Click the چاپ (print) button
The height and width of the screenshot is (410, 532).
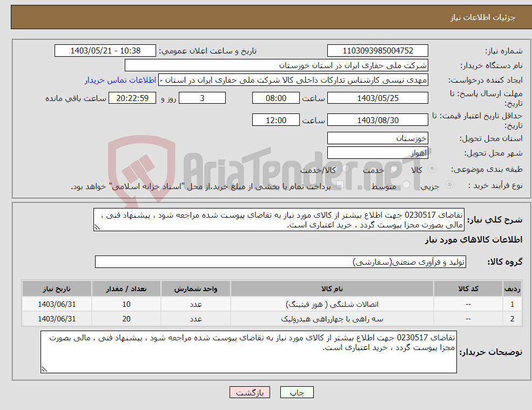(x=297, y=392)
